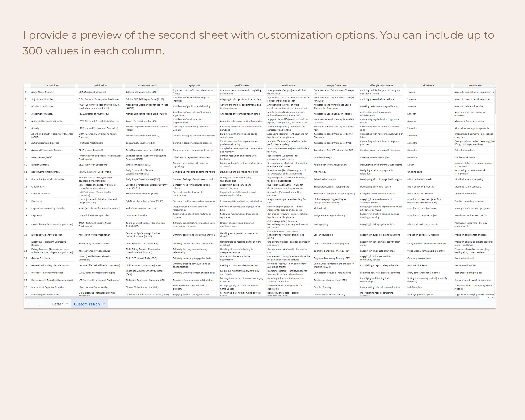
Task: Select the Specific Areas column header
Action: click(x=241, y=85)
